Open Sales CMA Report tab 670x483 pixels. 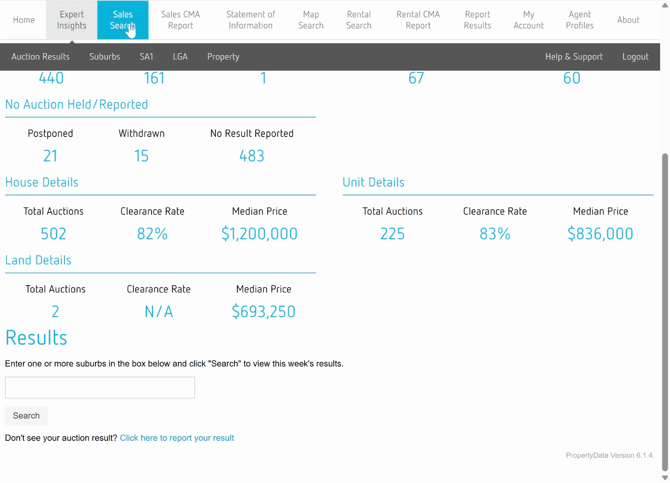[181, 20]
